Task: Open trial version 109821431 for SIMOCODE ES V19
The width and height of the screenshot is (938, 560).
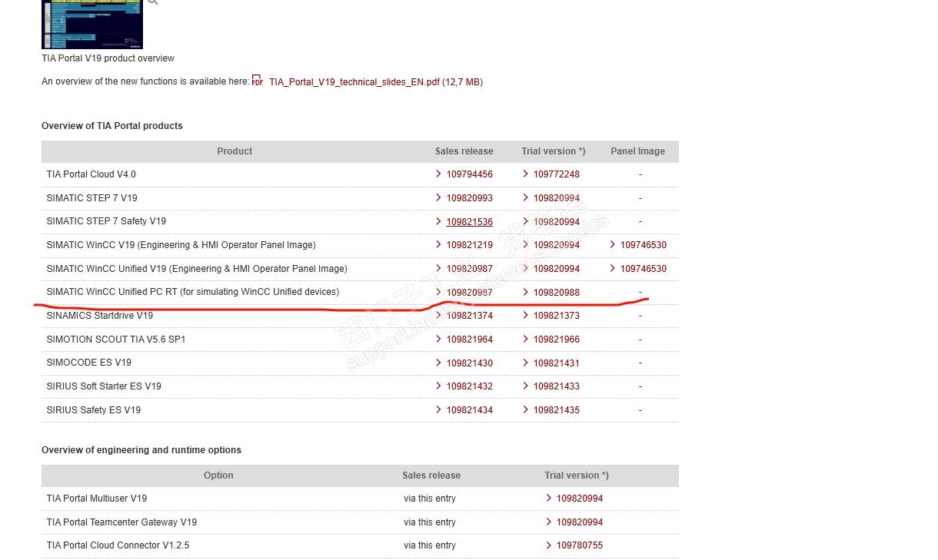Action: [x=557, y=363]
